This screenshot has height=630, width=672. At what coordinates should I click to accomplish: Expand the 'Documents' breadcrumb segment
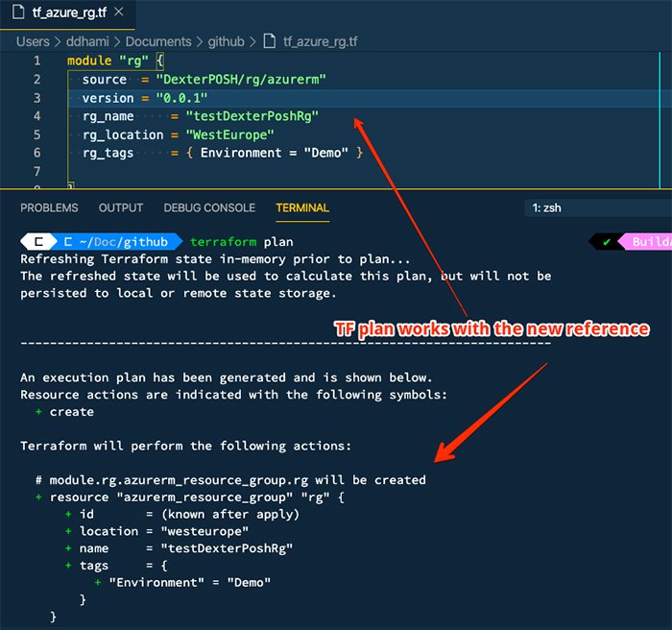[159, 41]
